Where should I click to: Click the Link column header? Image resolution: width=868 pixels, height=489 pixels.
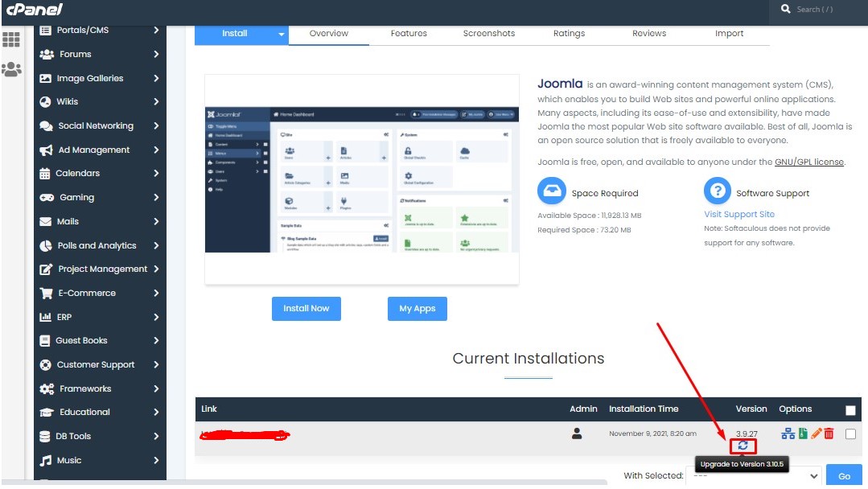209,409
